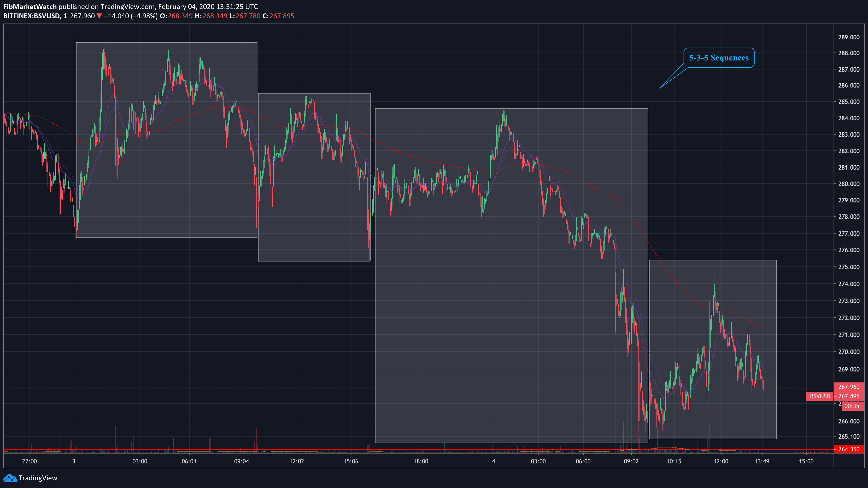
Task: Click the 288.000 price axis label
Action: click(849, 53)
